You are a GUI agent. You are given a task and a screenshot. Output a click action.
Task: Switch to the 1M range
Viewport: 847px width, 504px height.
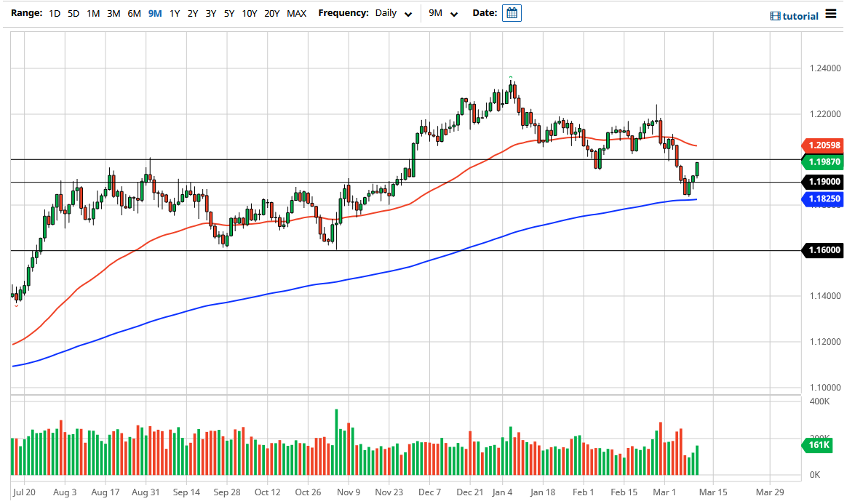pyautogui.click(x=92, y=13)
